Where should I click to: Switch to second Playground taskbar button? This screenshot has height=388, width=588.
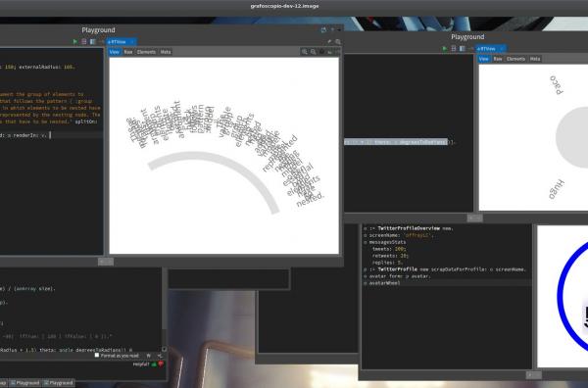[58, 383]
